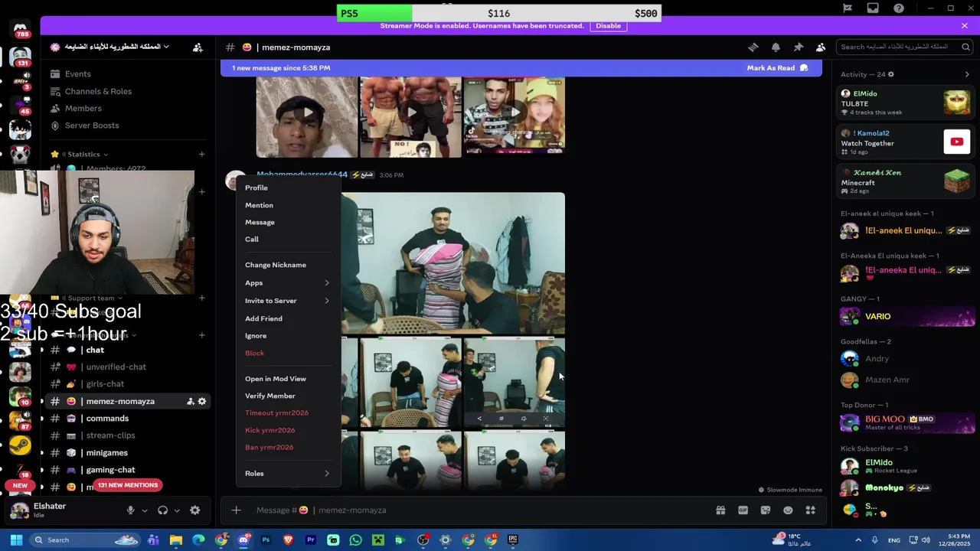Open the server name dropdown
Image resolution: width=980 pixels, height=551 pixels.
point(109,47)
